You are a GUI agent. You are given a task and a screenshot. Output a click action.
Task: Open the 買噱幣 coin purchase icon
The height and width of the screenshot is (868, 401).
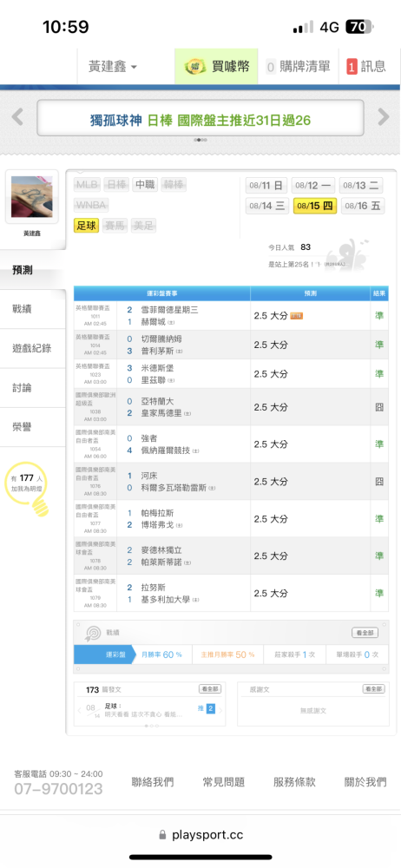pos(193,67)
